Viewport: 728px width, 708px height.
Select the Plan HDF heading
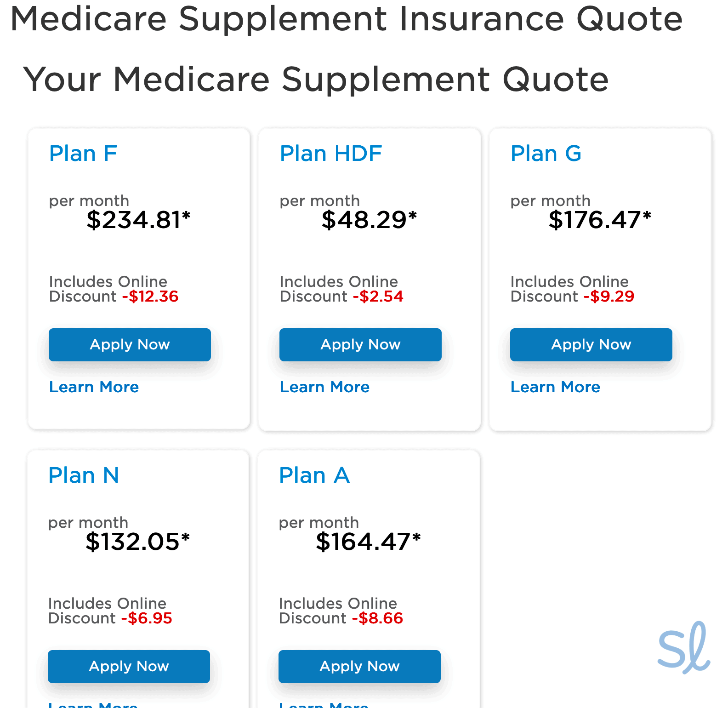(331, 154)
